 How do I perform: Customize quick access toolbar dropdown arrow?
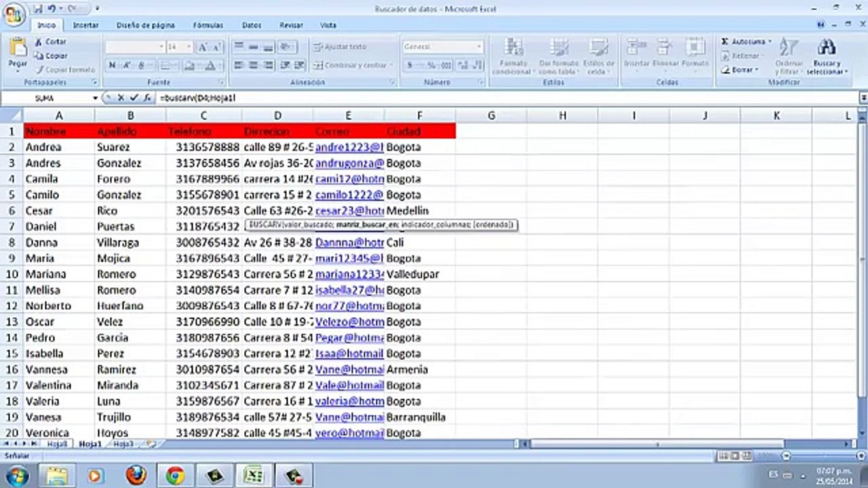(x=97, y=9)
